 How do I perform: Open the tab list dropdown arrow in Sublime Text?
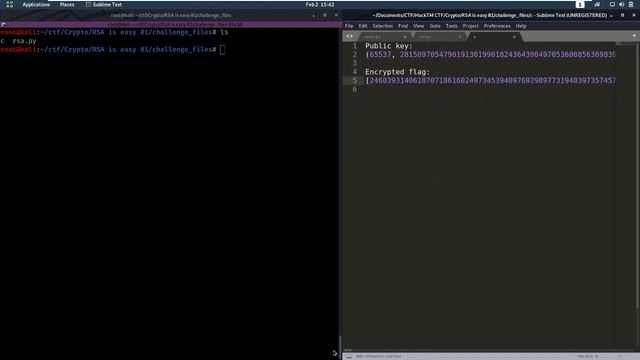(x=634, y=36)
